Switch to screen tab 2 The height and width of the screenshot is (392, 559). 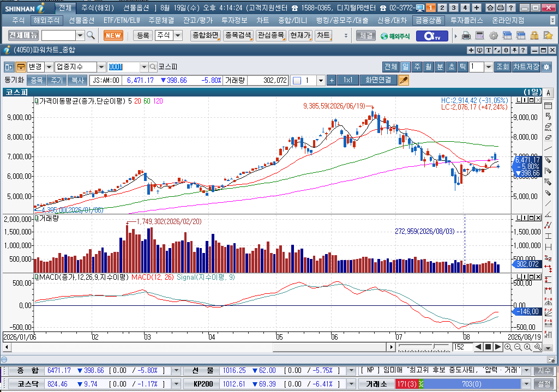(442, 8)
